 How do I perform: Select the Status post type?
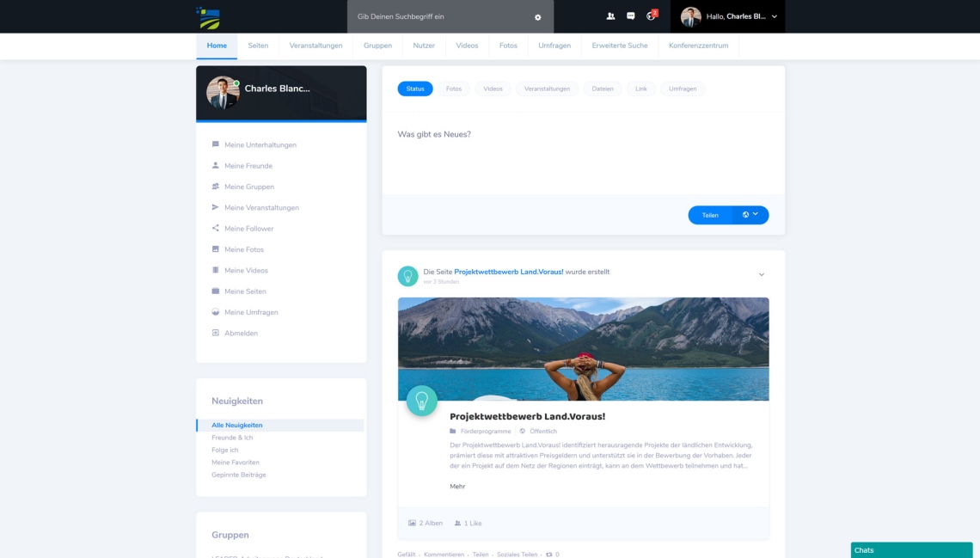[415, 89]
